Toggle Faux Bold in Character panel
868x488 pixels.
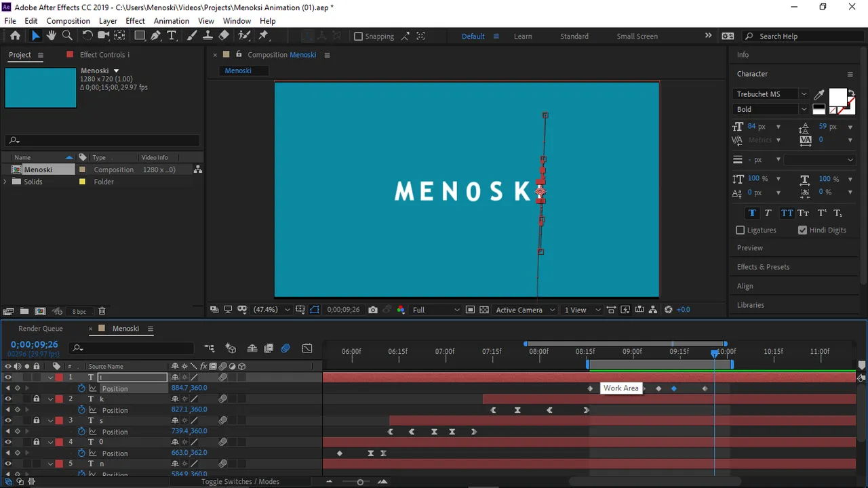[x=752, y=213]
